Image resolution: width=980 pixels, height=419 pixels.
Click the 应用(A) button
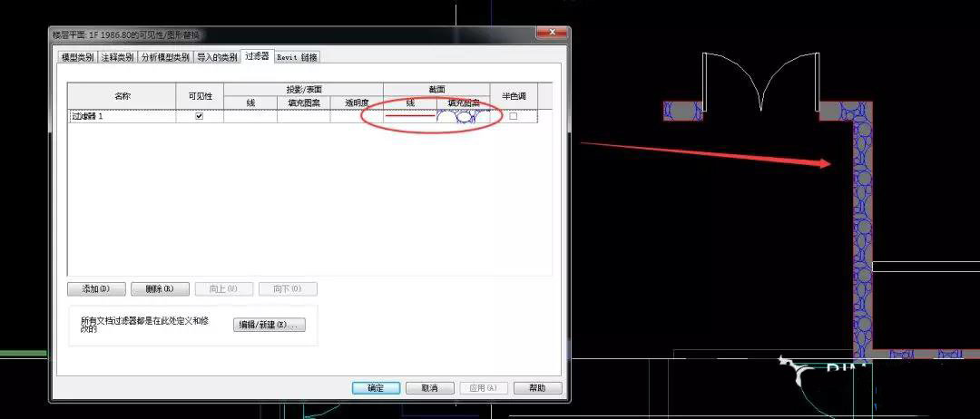click(x=483, y=388)
